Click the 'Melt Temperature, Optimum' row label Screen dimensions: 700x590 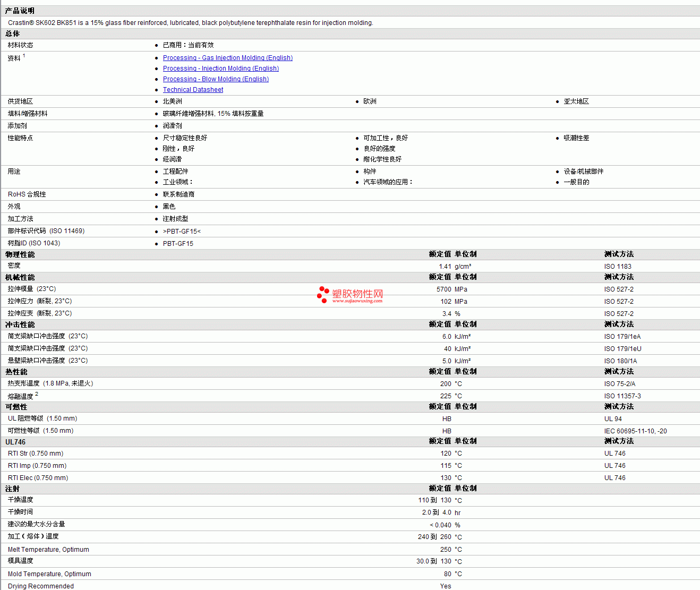(48, 550)
